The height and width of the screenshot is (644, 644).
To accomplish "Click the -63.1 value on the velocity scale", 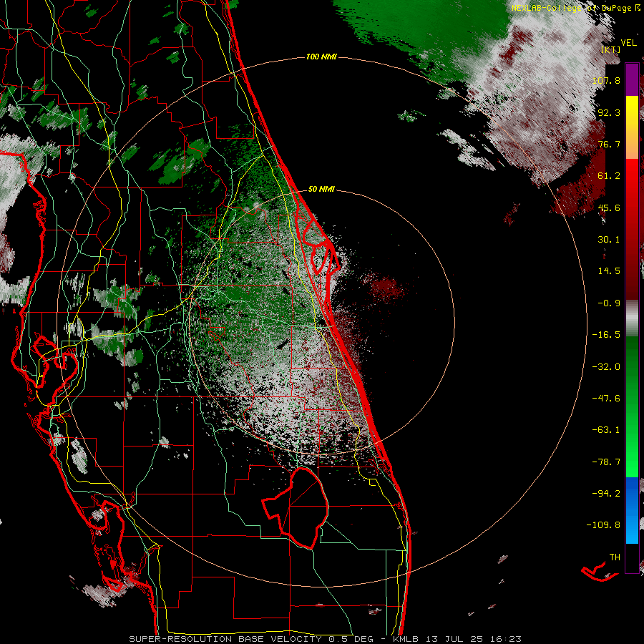I will coord(606,430).
